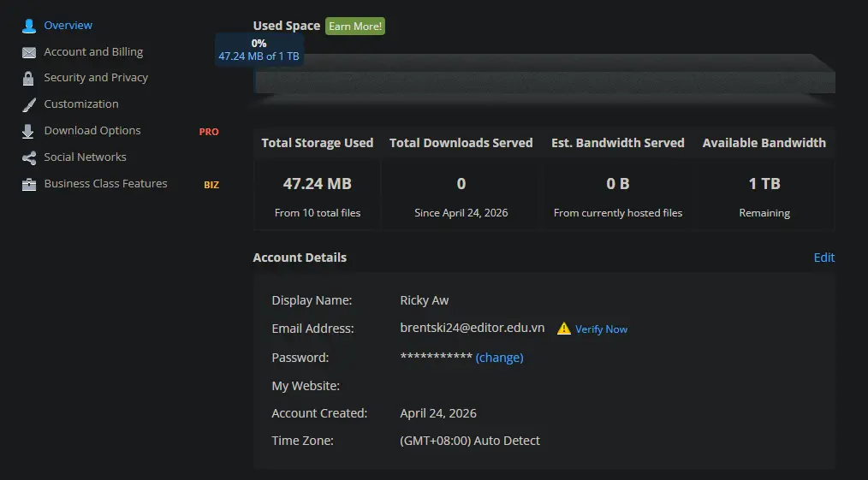Viewport: 868px width, 480px height.
Task: Click the Total Storage Used header
Action: pos(318,143)
